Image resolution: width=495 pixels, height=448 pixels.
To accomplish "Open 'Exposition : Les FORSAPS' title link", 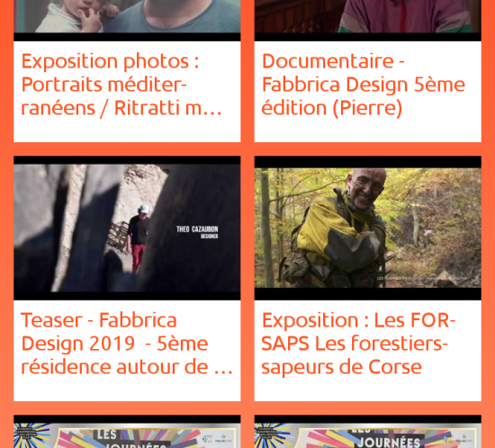I will pos(358,344).
